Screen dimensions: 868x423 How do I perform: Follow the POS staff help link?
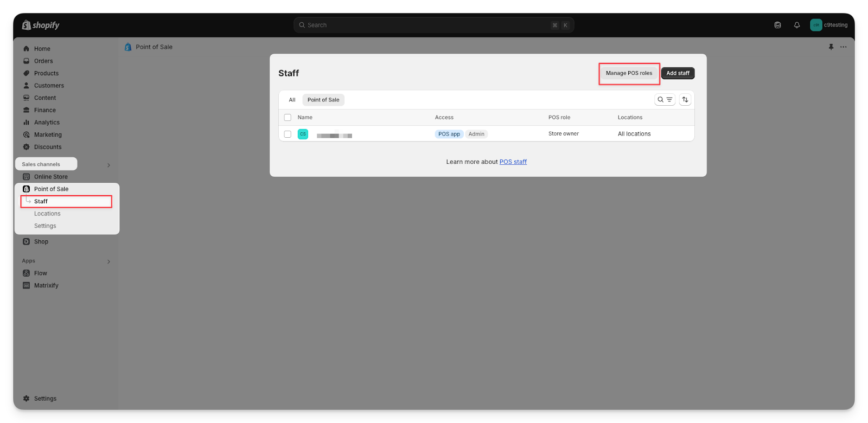pyautogui.click(x=513, y=162)
